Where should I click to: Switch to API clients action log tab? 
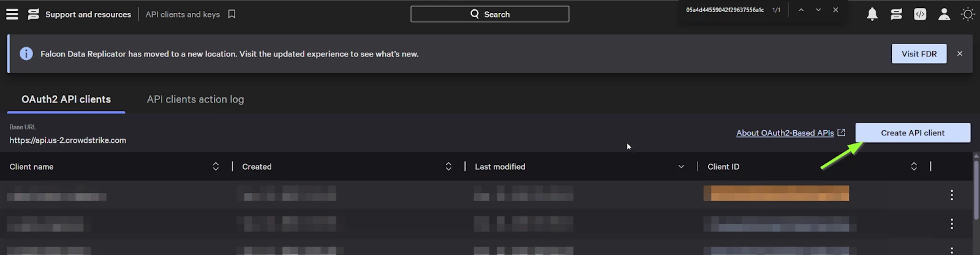195,99
